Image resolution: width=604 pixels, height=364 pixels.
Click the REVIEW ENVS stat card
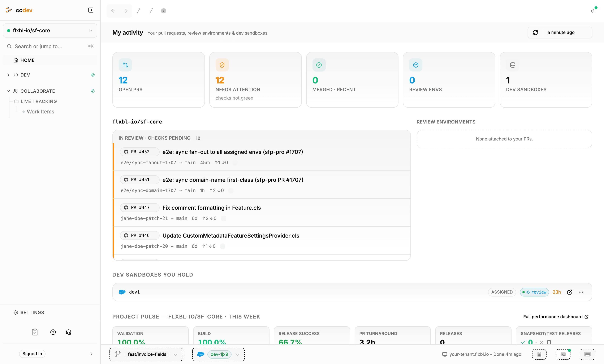coord(449,80)
